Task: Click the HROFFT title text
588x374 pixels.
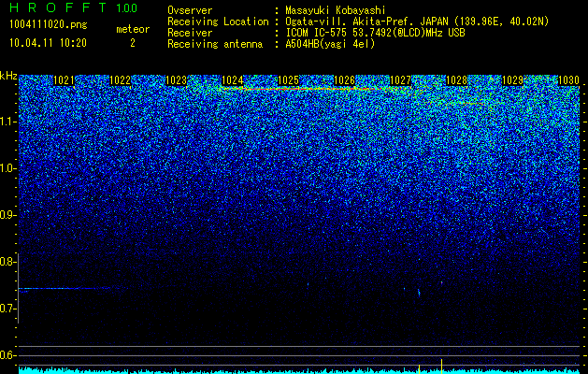Action: point(58,7)
